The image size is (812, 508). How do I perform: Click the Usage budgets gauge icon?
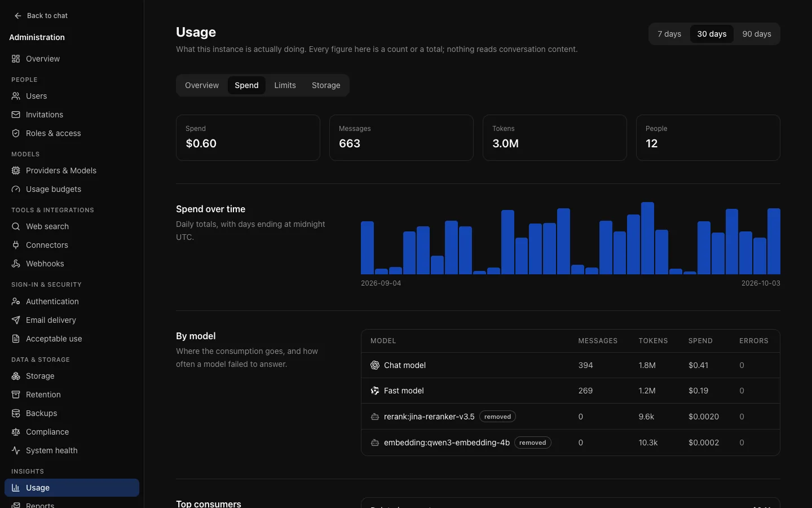(x=16, y=189)
